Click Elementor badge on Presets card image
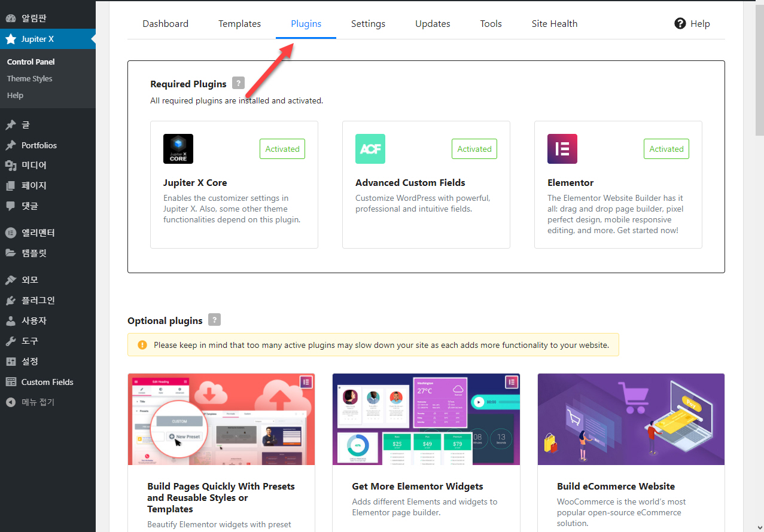The width and height of the screenshot is (764, 532). pos(306,382)
